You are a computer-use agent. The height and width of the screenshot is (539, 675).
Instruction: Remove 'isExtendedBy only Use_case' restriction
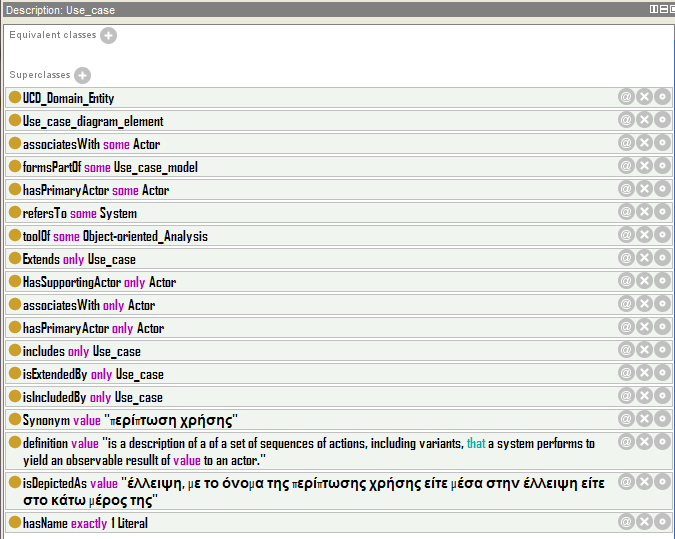(644, 373)
